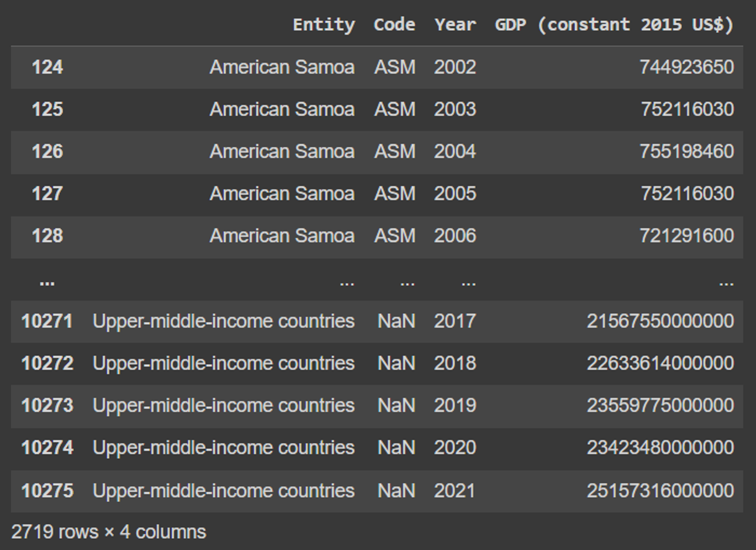Select row index 125
This screenshot has height=550, width=756.
click(x=47, y=109)
